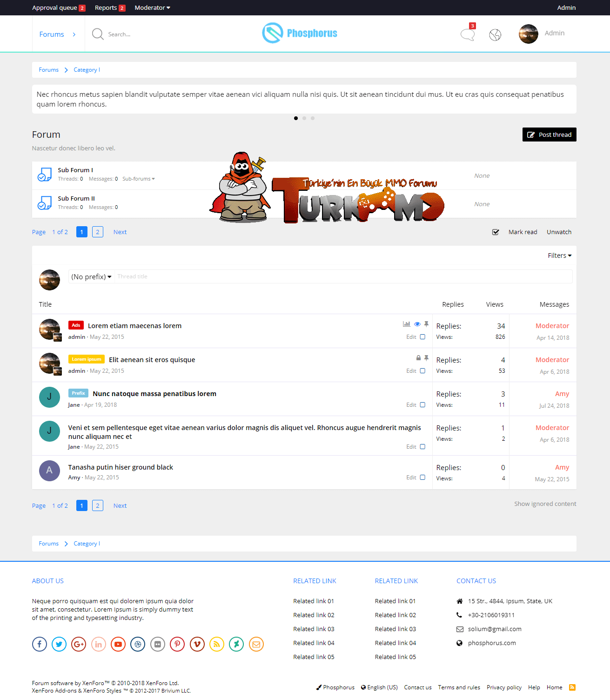This screenshot has height=700, width=610.
Task: Click the pin icon on Elit aenean thread
Action: [x=426, y=358]
